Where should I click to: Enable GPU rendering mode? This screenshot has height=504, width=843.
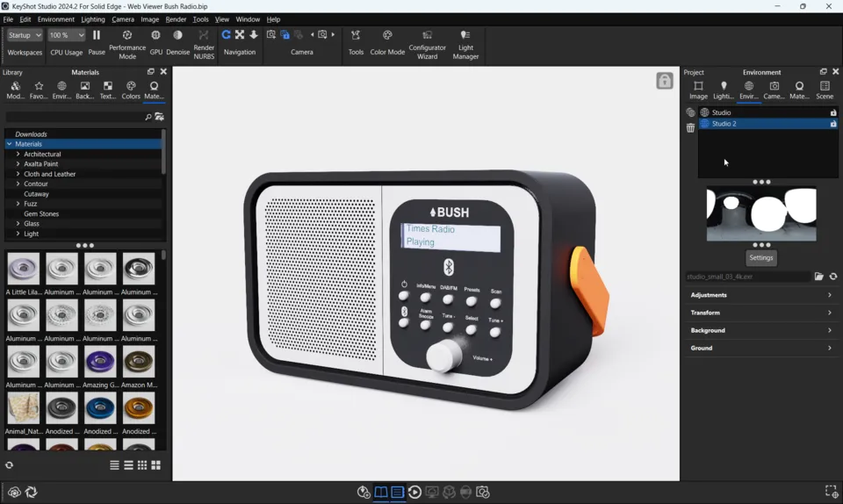156,42
